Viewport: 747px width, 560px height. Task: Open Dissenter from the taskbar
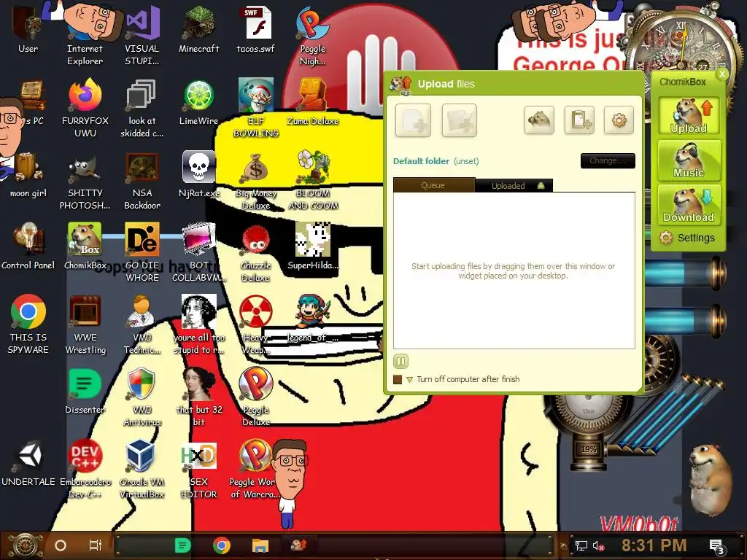[183, 545]
